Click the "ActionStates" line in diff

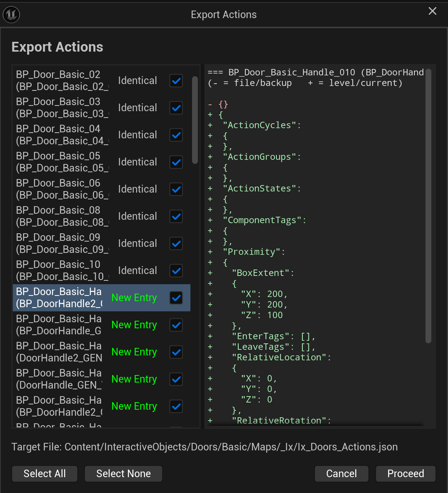coord(255,188)
